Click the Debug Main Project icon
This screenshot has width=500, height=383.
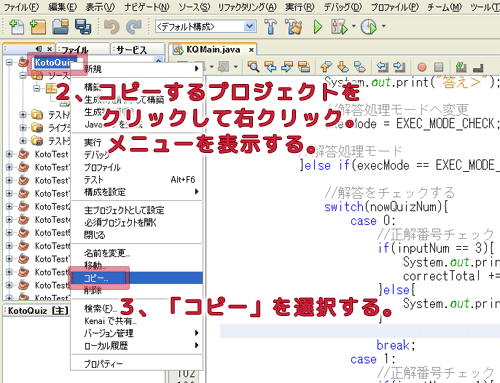pos(339,27)
